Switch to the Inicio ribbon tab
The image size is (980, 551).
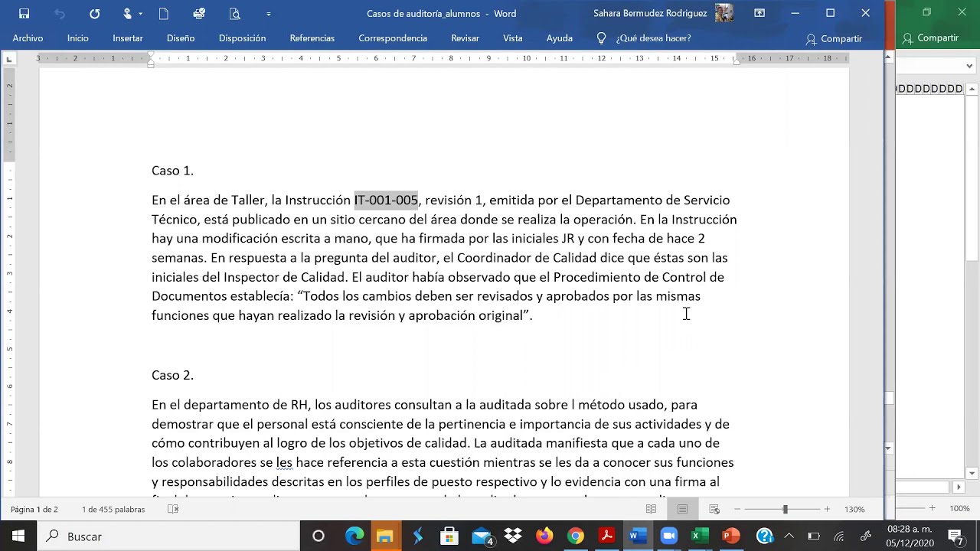click(77, 38)
